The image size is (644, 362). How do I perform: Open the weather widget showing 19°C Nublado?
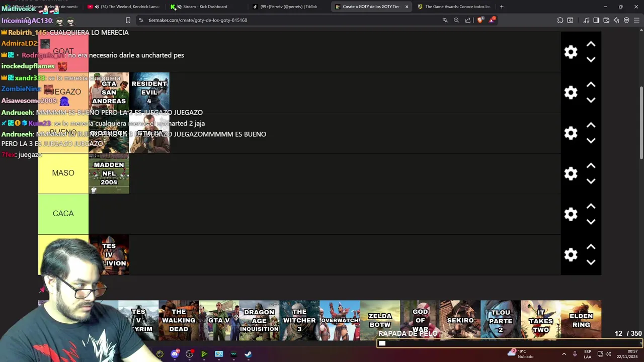(x=521, y=354)
